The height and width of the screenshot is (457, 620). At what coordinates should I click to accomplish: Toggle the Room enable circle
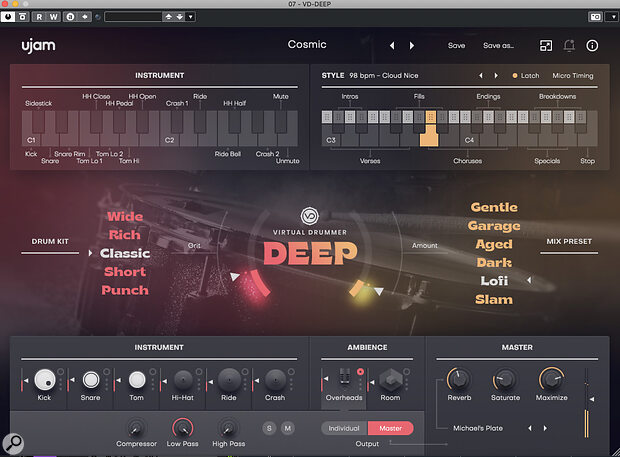click(406, 372)
